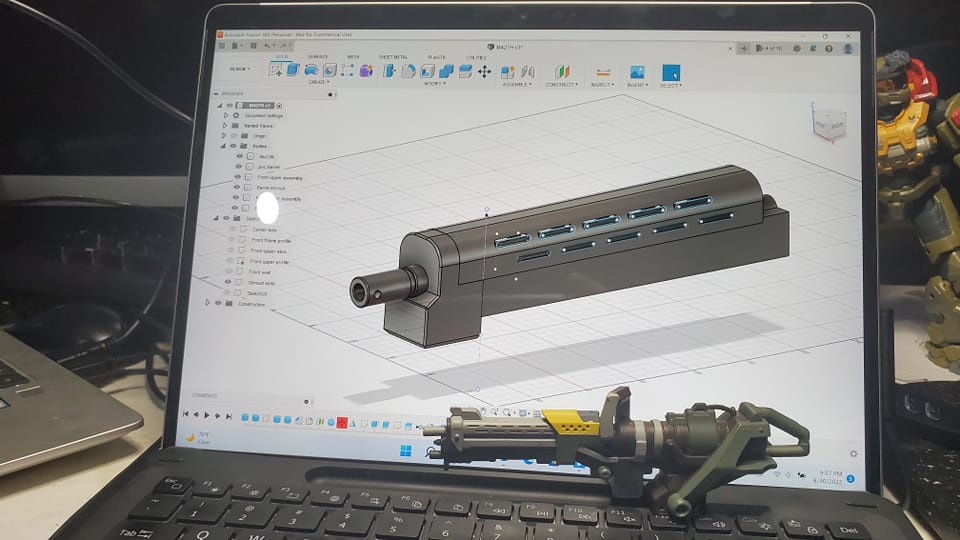Select the Create Sketch tool

click(276, 70)
